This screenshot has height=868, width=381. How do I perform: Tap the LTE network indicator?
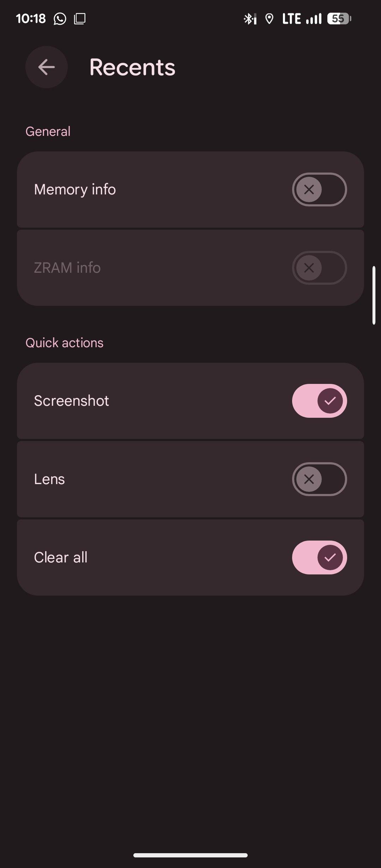(x=291, y=19)
